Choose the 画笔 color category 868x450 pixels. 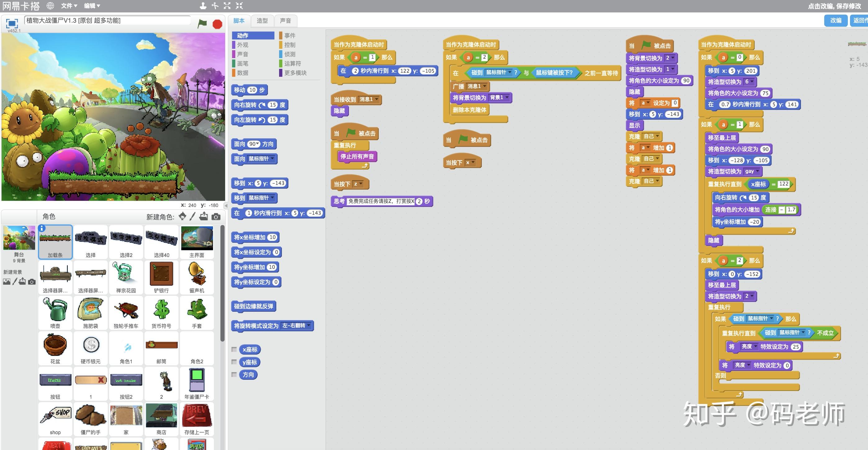click(242, 63)
